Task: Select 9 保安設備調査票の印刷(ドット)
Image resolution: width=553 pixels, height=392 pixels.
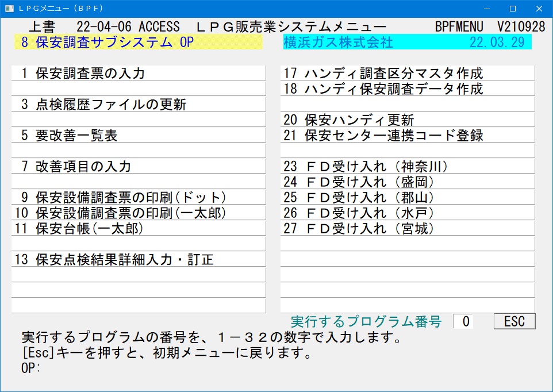Action: pyautogui.click(x=139, y=197)
